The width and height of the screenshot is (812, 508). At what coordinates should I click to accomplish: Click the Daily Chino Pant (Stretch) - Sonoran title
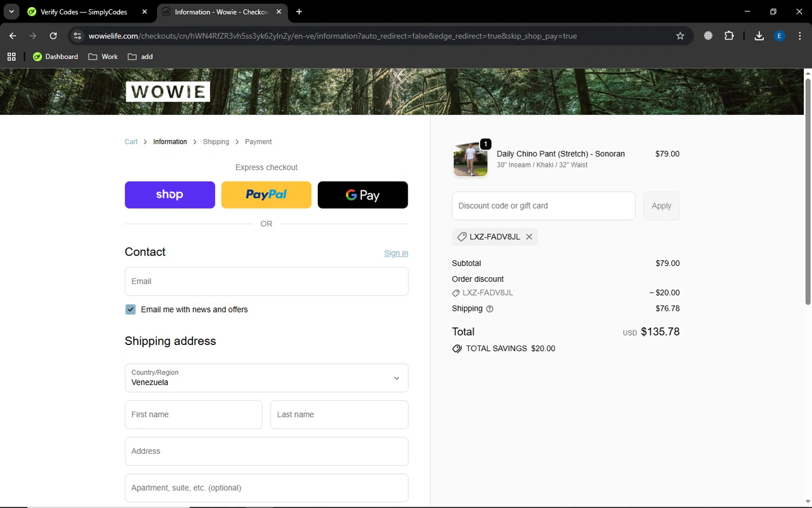(560, 154)
